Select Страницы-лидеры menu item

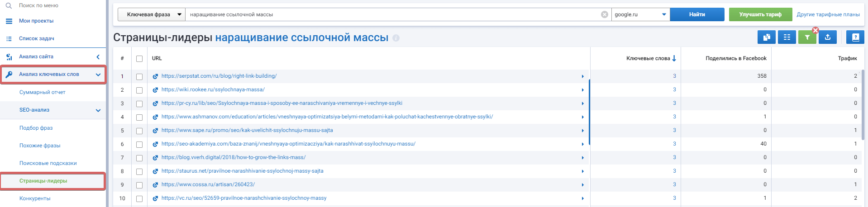pos(43,181)
